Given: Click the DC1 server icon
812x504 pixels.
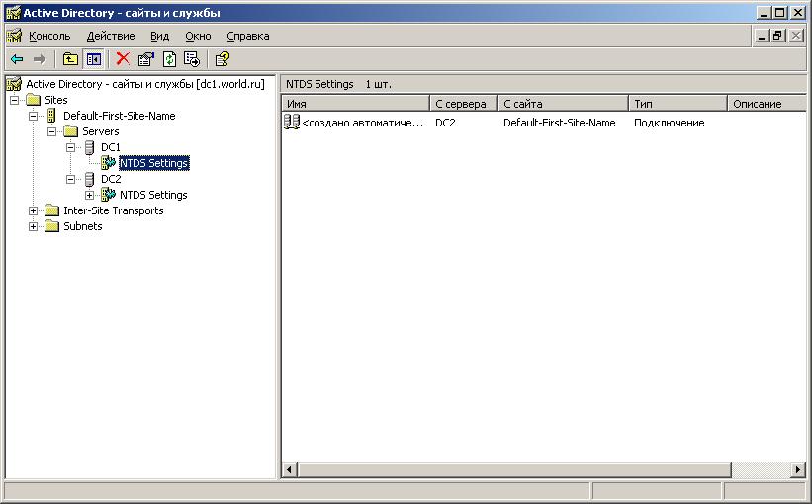Looking at the screenshot, I should tap(89, 147).
